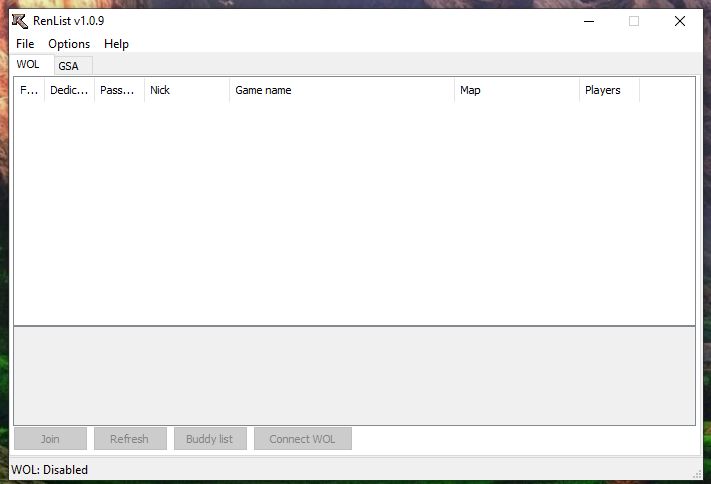
Task: Minimize the RenList window
Action: coord(587,21)
